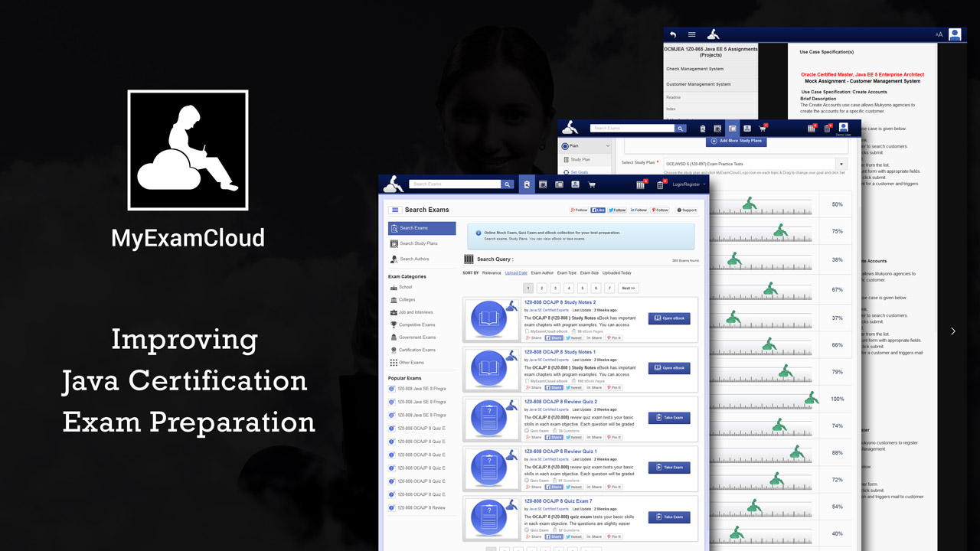
Task: Click the back arrow in the assignments window
Action: pos(673,34)
